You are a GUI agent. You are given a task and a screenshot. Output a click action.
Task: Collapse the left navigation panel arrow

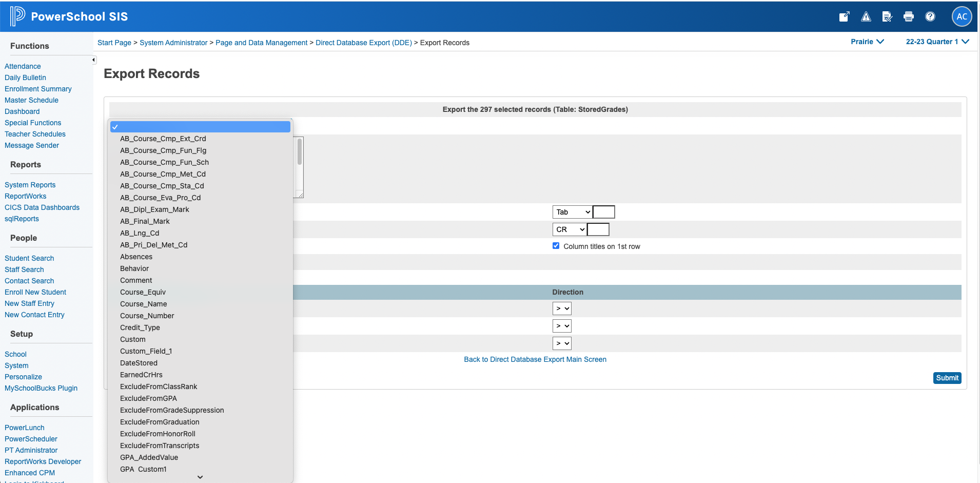pyautogui.click(x=93, y=60)
